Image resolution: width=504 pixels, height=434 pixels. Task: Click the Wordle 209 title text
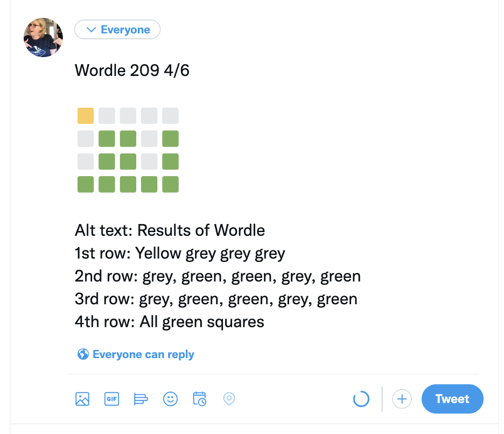132,71
